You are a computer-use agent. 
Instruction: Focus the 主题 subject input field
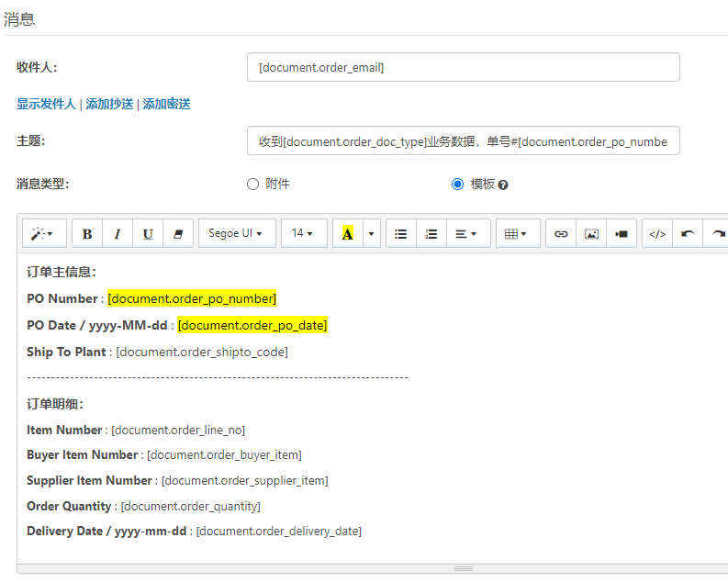(464, 140)
